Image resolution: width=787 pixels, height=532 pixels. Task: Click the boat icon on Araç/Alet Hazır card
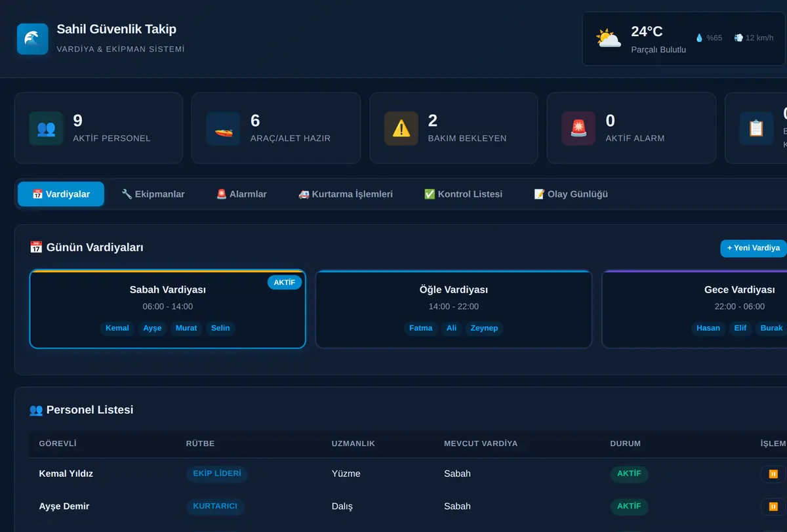tap(223, 128)
